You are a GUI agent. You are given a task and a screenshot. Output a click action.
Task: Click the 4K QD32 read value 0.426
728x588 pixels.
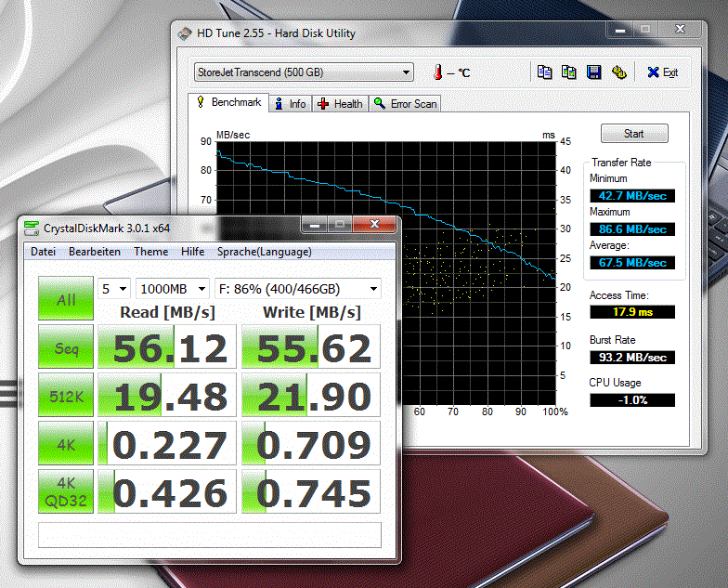(167, 491)
